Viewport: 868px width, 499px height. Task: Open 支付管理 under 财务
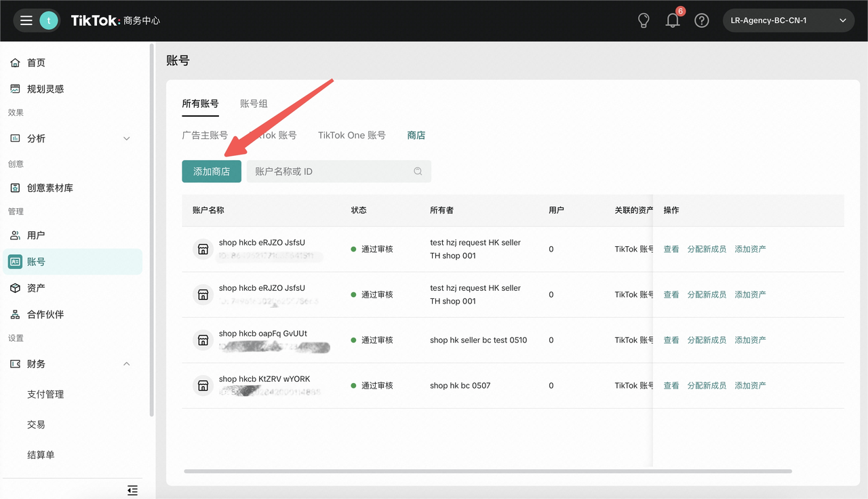coord(45,394)
